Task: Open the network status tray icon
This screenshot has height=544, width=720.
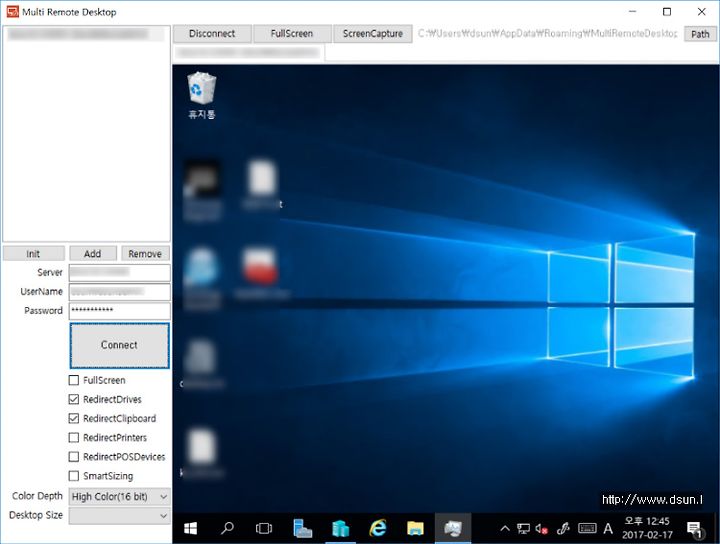Action: point(523,529)
